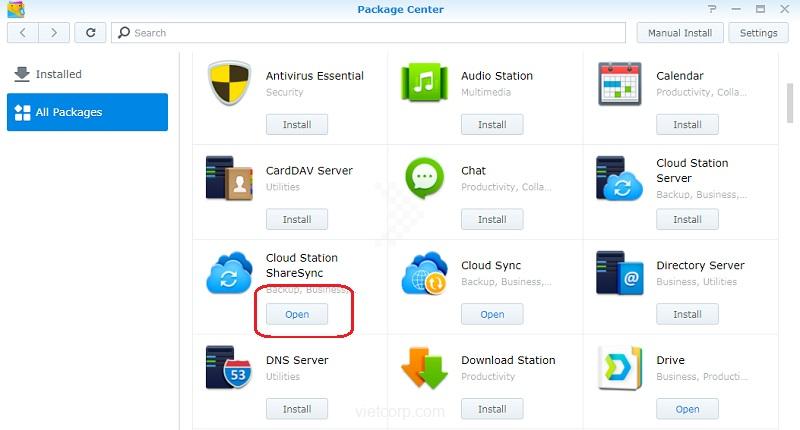The image size is (800, 430).
Task: Select All Packages in sidebar
Action: coord(87,113)
